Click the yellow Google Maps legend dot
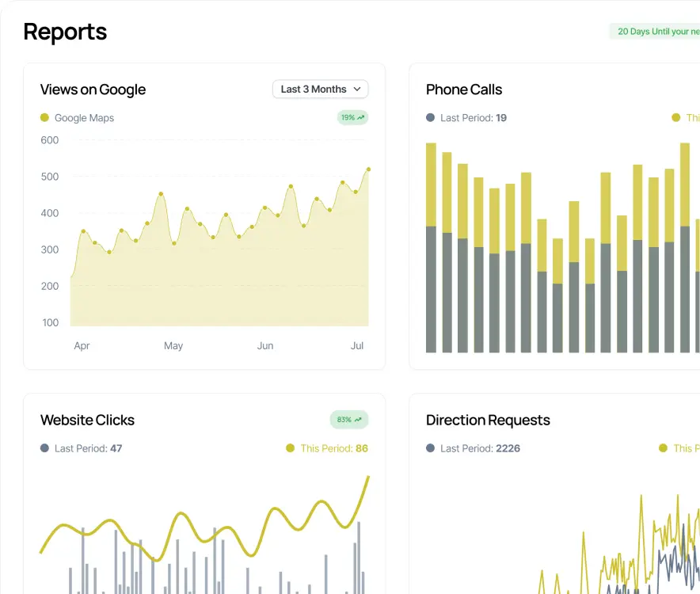 click(45, 118)
